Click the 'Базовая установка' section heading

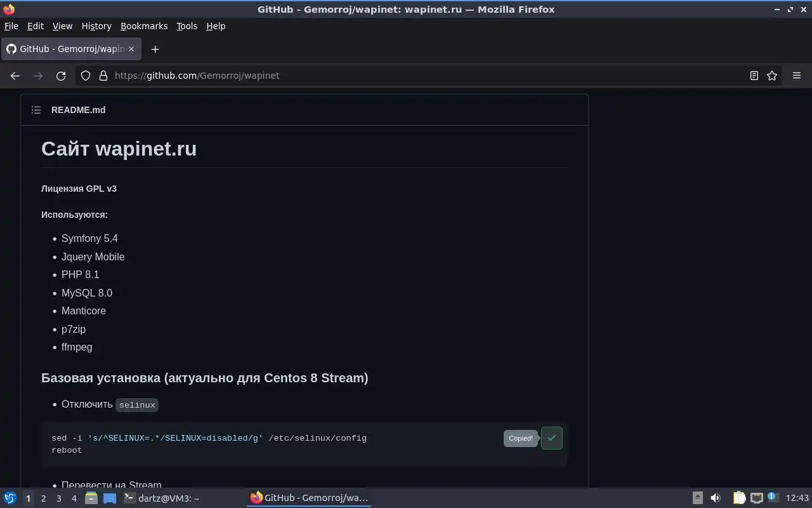coord(205,378)
